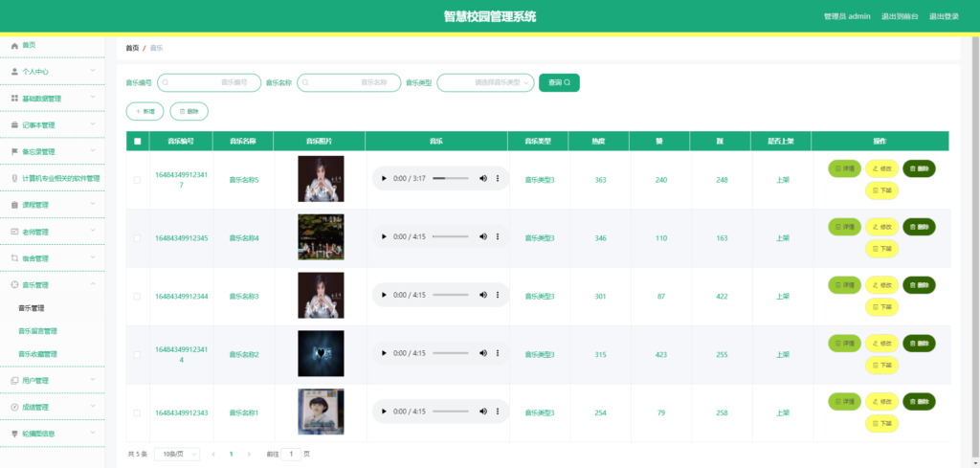Seek the 音乐名称4 audio progress slider
The height and width of the screenshot is (468, 980).
(x=451, y=236)
